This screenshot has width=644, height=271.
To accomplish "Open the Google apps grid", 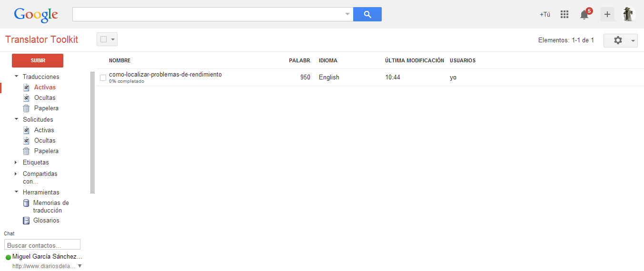I will coord(565,14).
